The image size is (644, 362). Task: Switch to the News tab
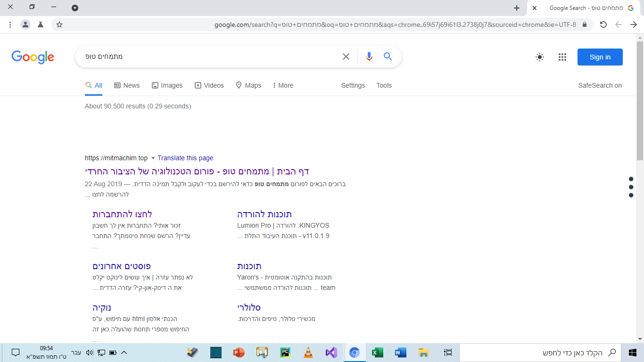pyautogui.click(x=127, y=85)
